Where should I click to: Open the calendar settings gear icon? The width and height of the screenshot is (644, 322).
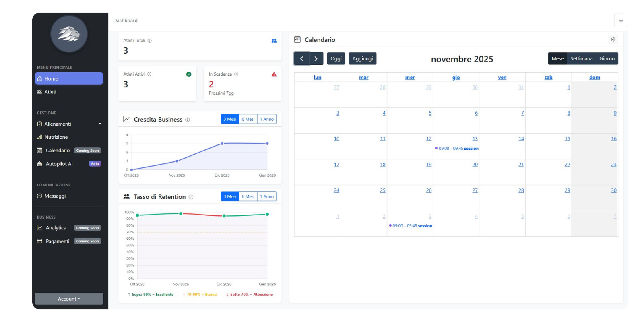(613, 39)
